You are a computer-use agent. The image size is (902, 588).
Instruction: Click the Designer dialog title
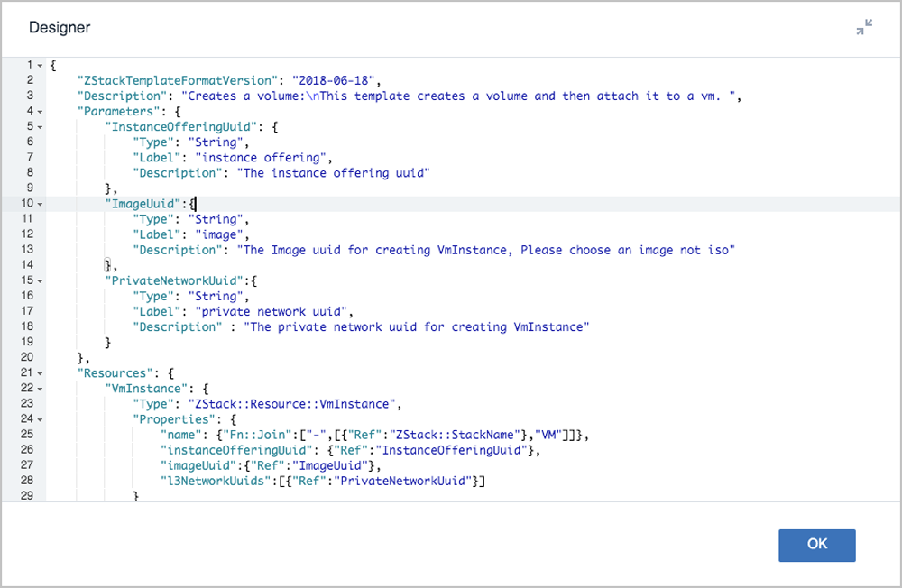coord(60,28)
